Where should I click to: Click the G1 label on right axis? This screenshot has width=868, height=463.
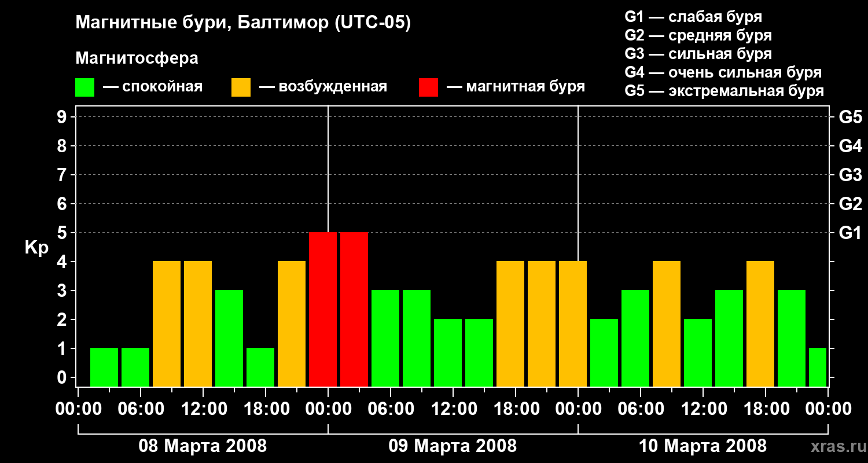[850, 233]
